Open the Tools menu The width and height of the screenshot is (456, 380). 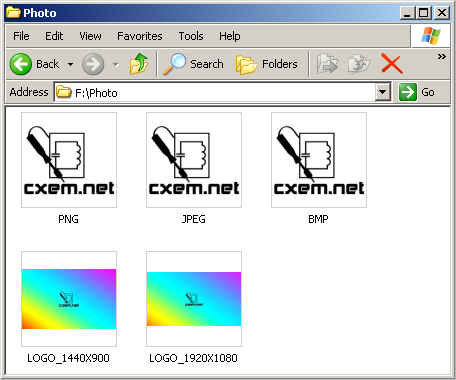pyautogui.click(x=191, y=36)
